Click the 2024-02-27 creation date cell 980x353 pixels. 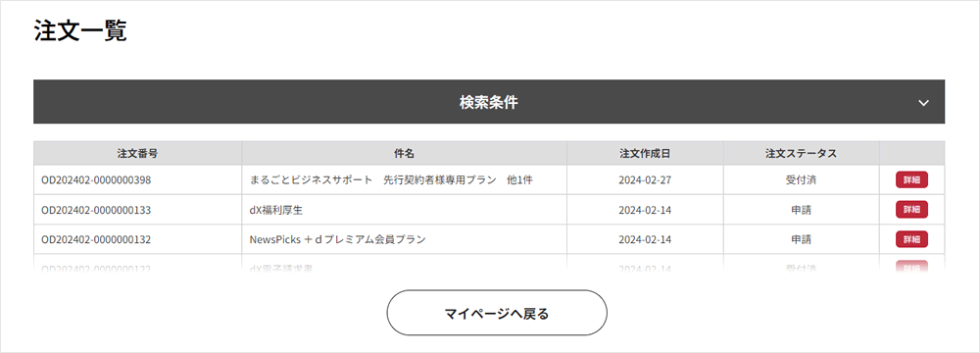click(645, 180)
